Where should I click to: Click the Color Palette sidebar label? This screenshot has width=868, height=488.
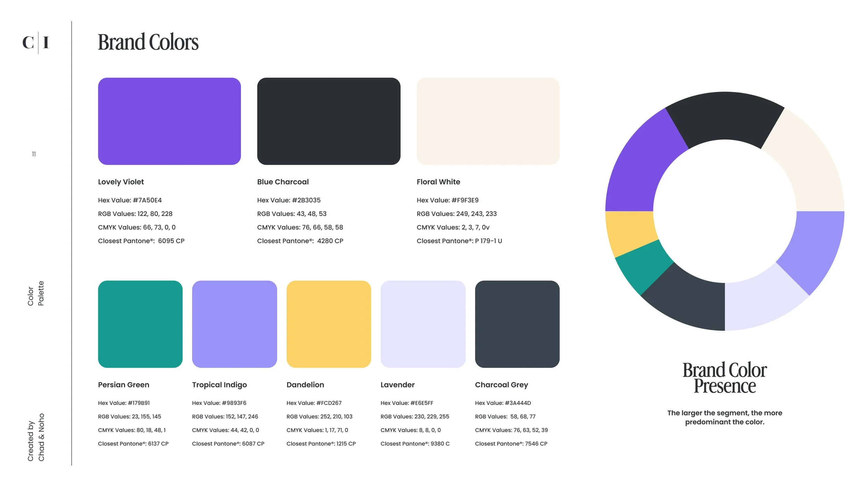click(x=36, y=293)
